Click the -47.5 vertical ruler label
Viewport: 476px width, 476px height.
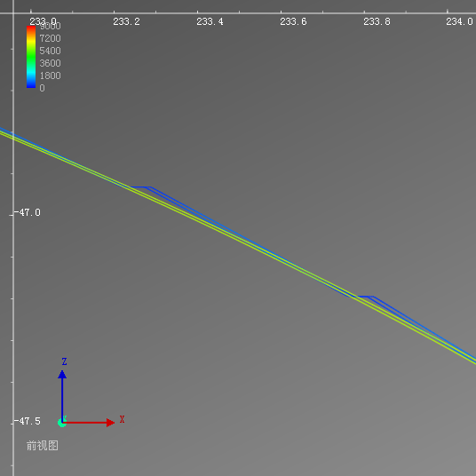28,421
